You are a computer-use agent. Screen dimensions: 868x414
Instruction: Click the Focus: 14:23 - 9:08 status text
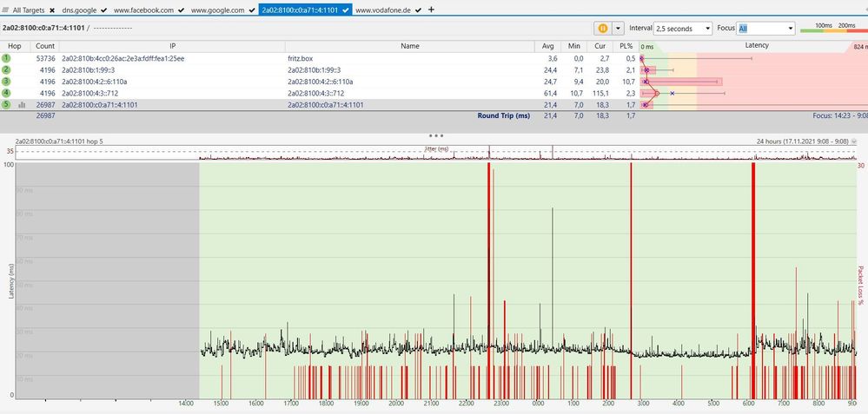point(838,116)
